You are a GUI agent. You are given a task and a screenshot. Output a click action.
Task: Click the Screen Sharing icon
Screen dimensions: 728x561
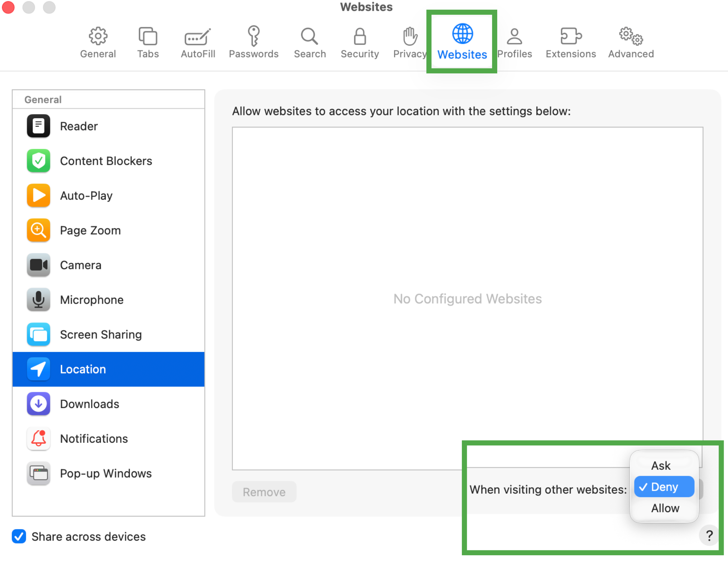(x=38, y=334)
